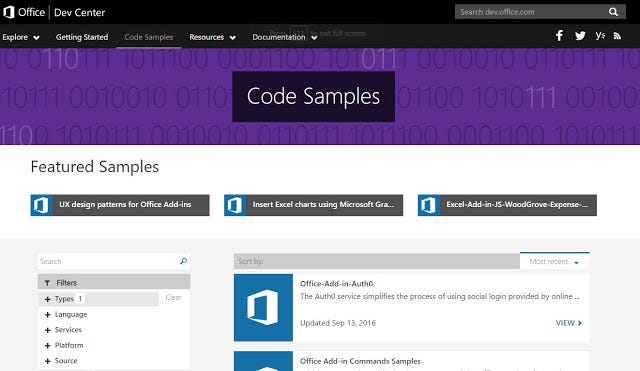Click the Updated Sep 13, 2016 text

(x=338, y=323)
